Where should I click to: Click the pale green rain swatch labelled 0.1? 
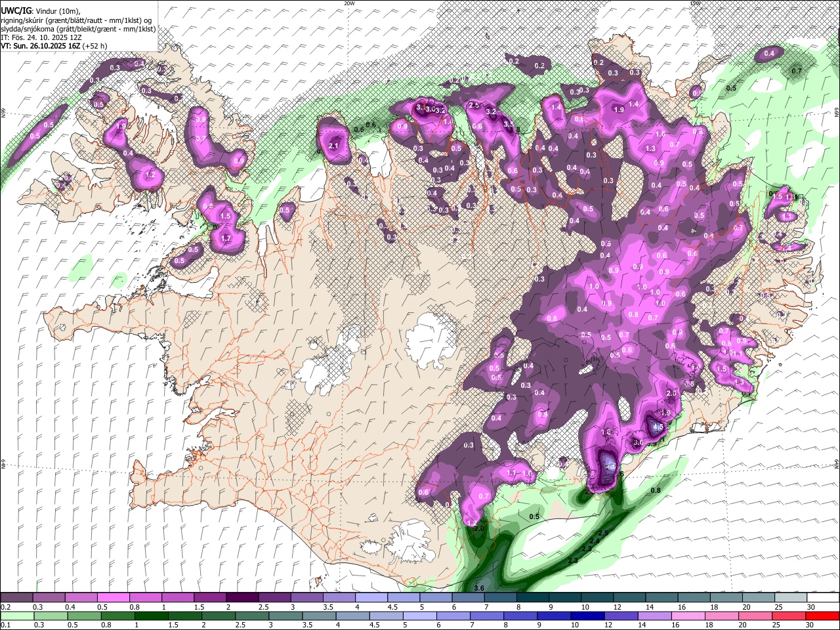(18, 616)
